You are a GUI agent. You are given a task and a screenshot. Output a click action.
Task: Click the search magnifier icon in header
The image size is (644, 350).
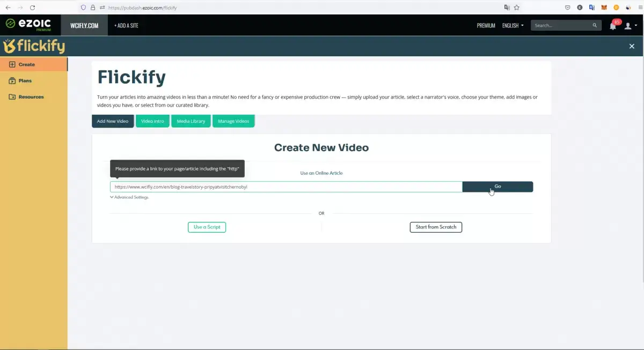595,25
